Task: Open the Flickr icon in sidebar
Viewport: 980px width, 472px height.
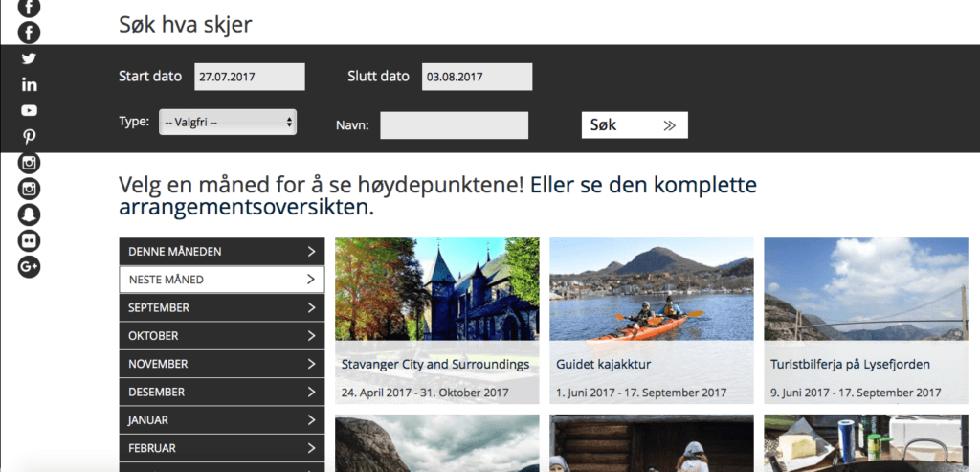Action: [29, 240]
